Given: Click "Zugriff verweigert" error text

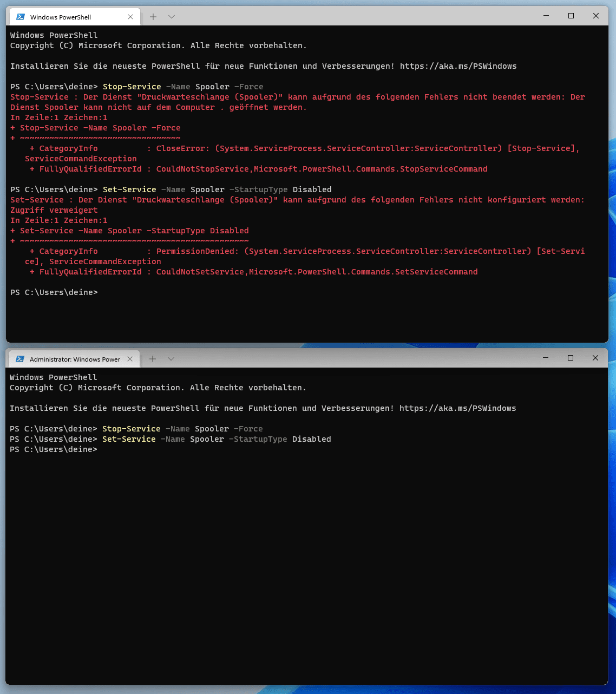Looking at the screenshot, I should pos(54,210).
